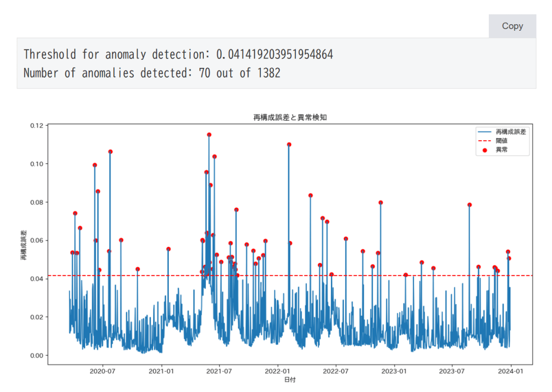
Task: Click the red dashed 閾値 legend entry
Action: (484, 141)
